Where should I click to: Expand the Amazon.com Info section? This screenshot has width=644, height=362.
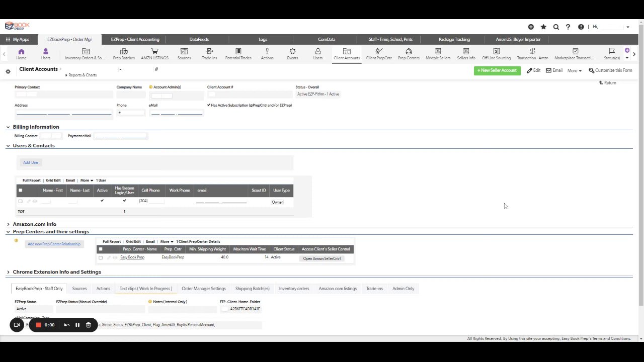click(x=8, y=224)
